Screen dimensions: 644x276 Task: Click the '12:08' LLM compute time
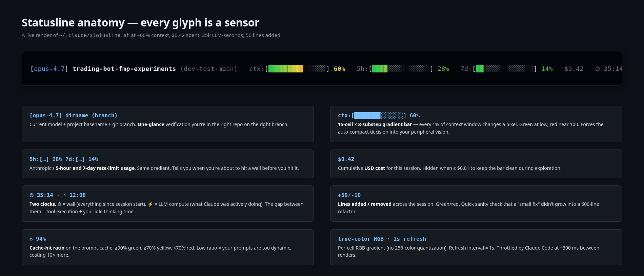(78, 195)
